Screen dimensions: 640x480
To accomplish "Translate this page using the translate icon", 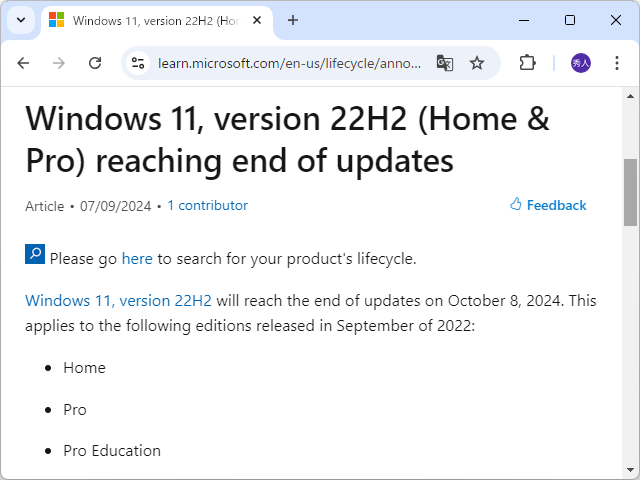I will (x=445, y=63).
